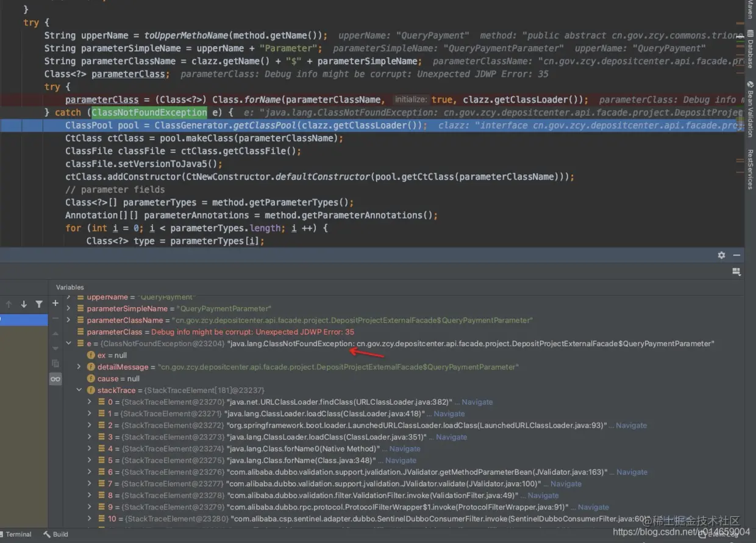Click the pool.makeClass(parameterClassName) line
This screenshot has height=543, width=756.
204,138
